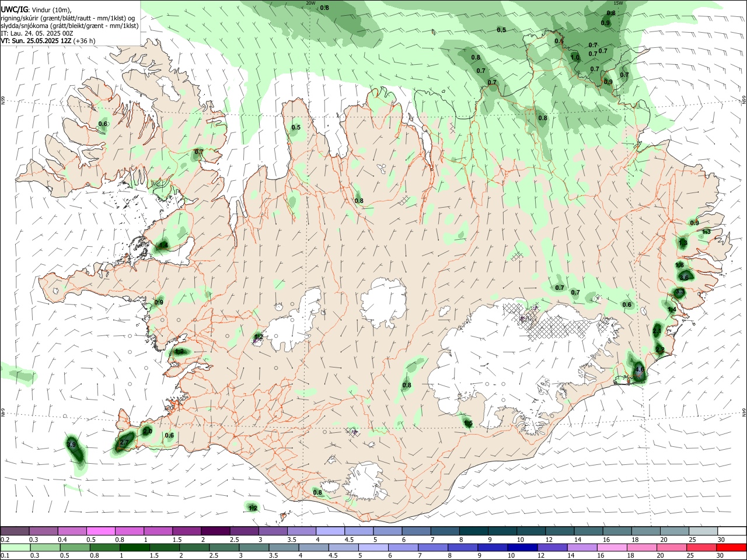Select the light green 0.1 swatch in the bottom legend row

[15, 547]
